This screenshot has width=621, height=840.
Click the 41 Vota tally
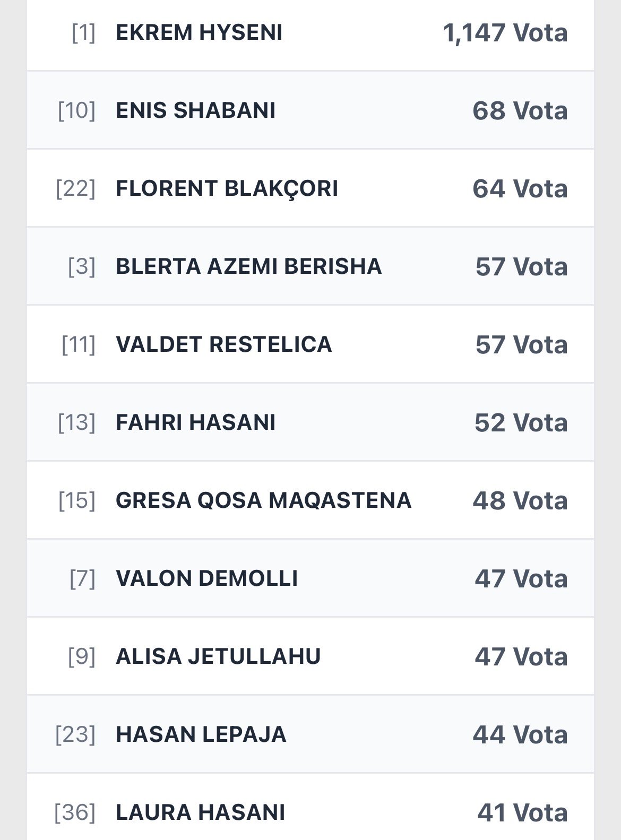(x=522, y=813)
